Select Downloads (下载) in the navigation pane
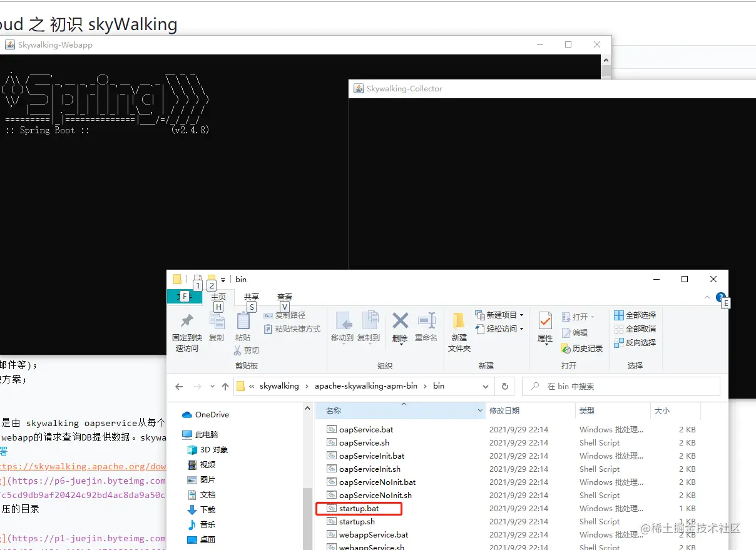The image size is (756, 550). 202,510
